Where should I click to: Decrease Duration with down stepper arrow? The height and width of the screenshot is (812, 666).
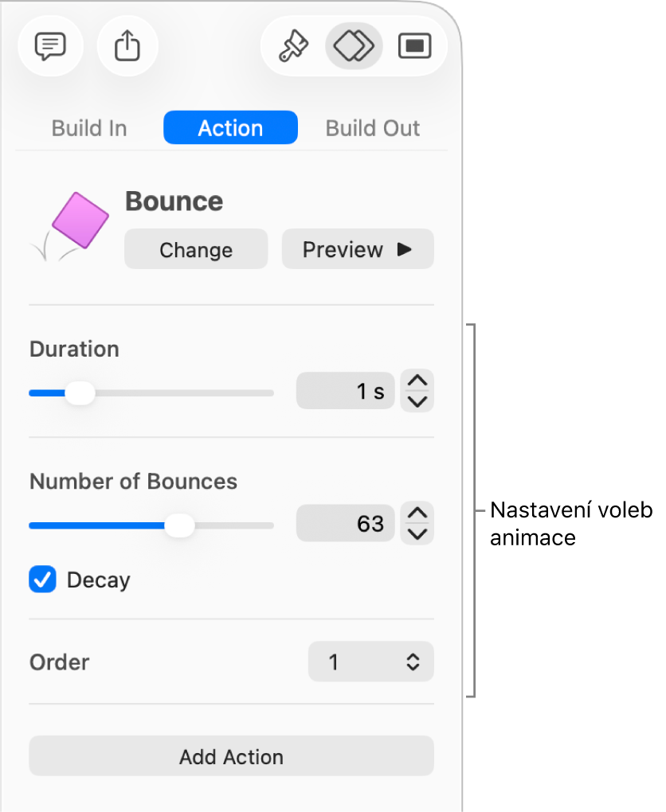point(417,400)
